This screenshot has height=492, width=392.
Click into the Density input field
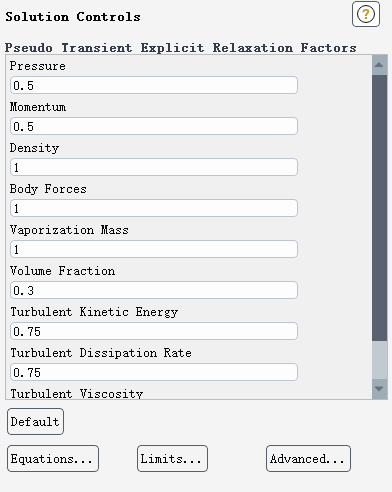click(x=154, y=167)
